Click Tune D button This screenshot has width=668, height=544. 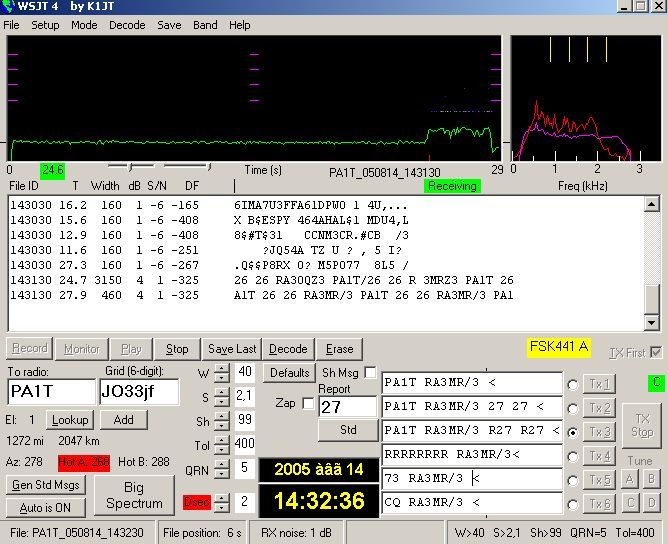(x=651, y=504)
